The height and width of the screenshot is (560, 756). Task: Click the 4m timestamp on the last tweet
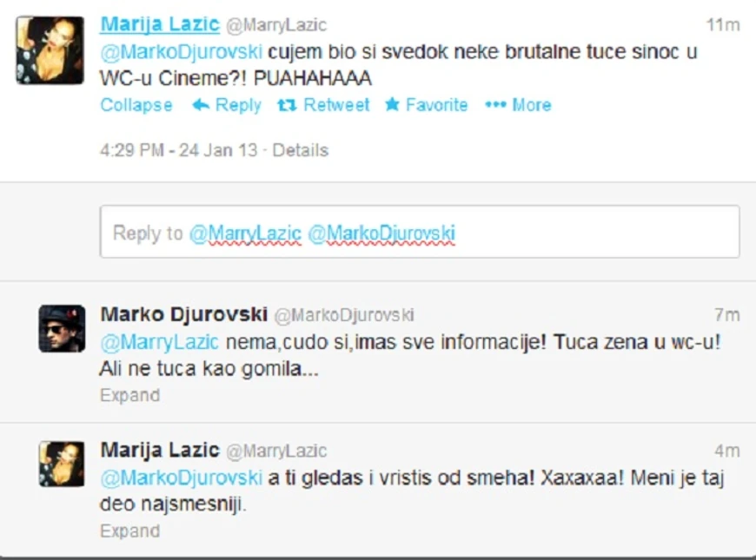(x=727, y=451)
